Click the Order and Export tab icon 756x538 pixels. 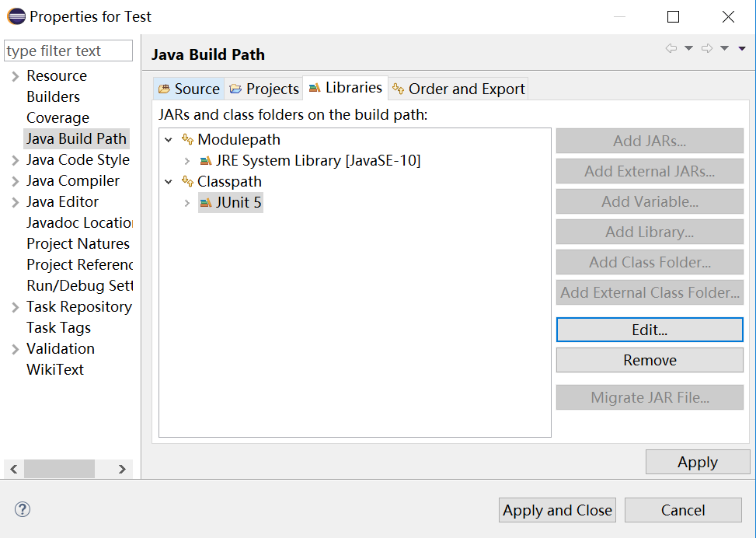point(399,89)
